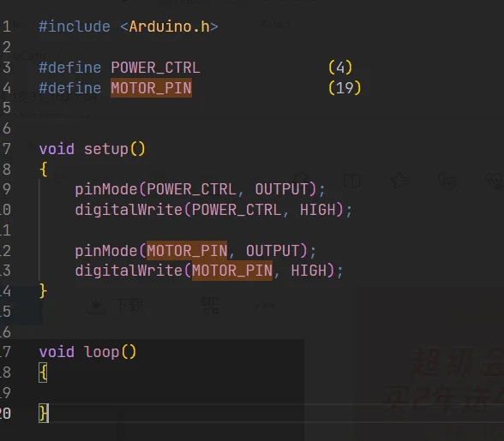Click the opening brace of loop function
This screenshot has width=504, height=441.
44,372
